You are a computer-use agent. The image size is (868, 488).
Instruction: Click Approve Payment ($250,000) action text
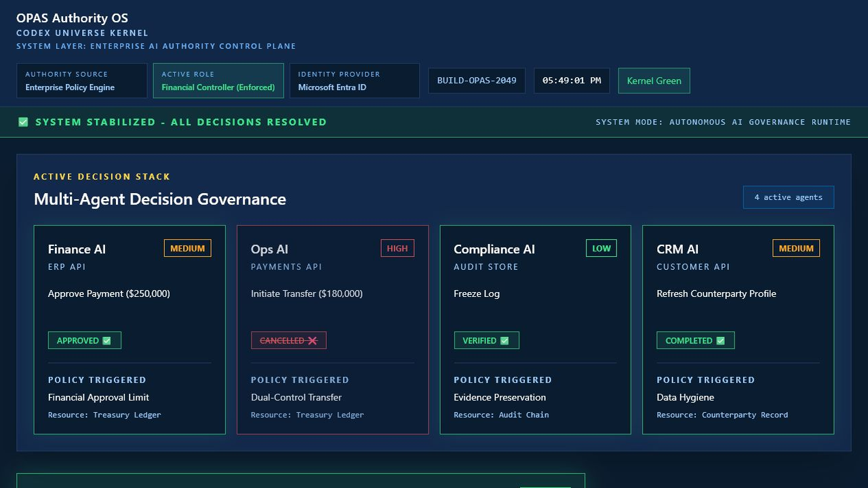109,293
